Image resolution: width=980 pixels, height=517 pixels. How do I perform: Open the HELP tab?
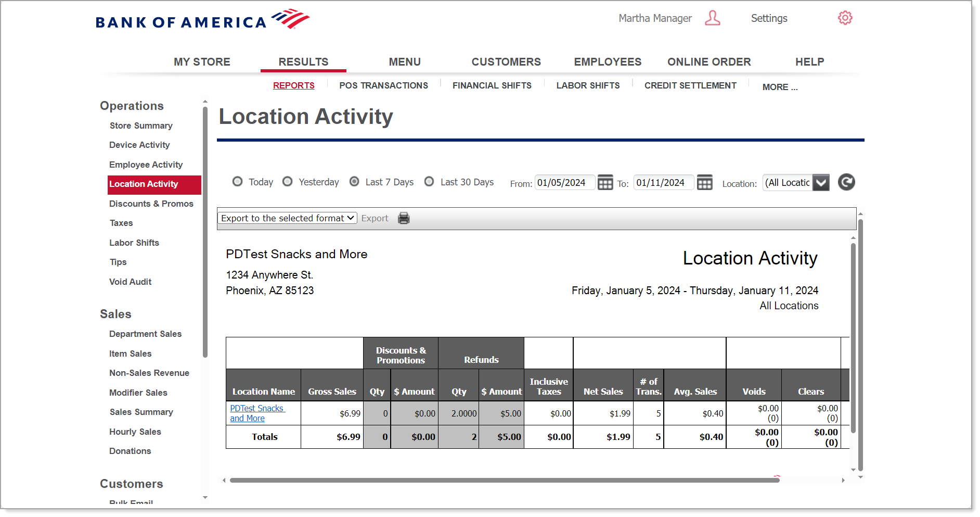tap(809, 62)
